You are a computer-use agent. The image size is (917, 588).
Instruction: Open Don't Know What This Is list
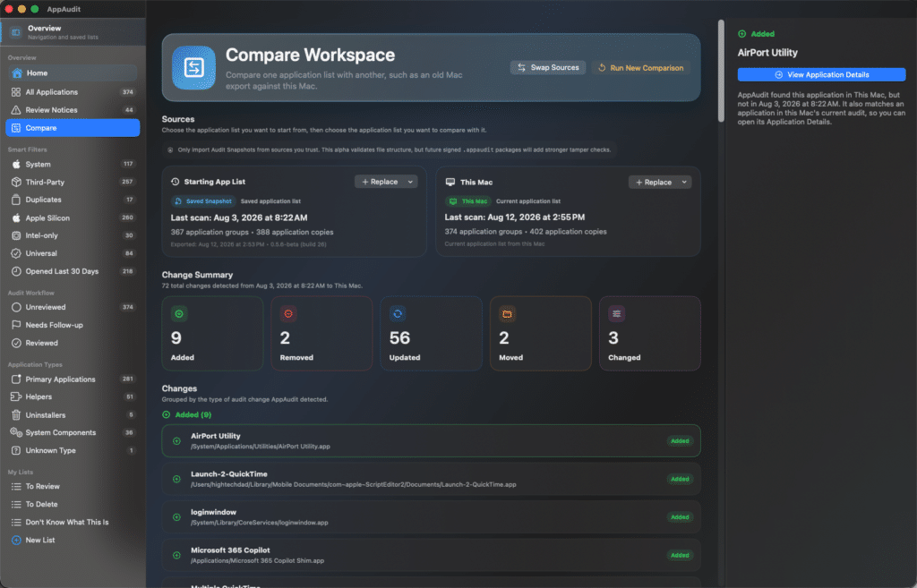point(73,523)
